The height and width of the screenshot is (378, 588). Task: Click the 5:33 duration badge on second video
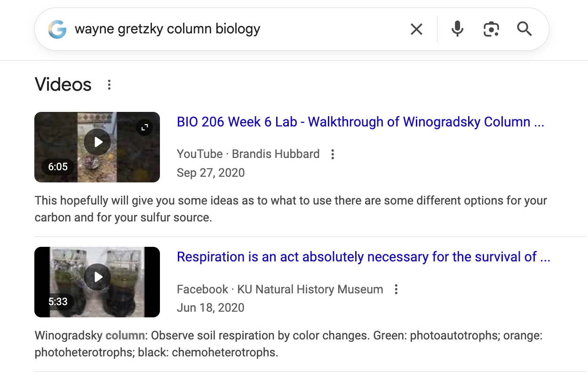click(58, 302)
